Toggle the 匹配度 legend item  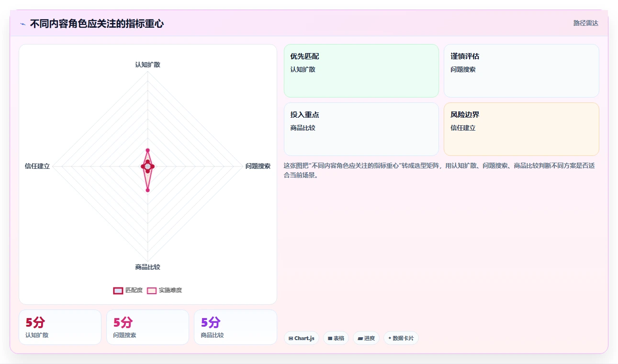(x=128, y=290)
